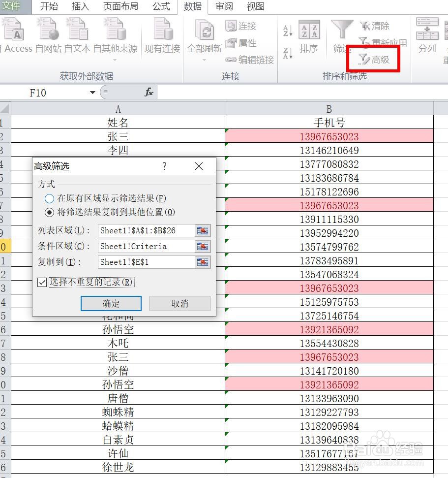Expand the 全部刷新 dropdown arrow
The height and width of the screenshot is (478, 448).
click(x=204, y=59)
